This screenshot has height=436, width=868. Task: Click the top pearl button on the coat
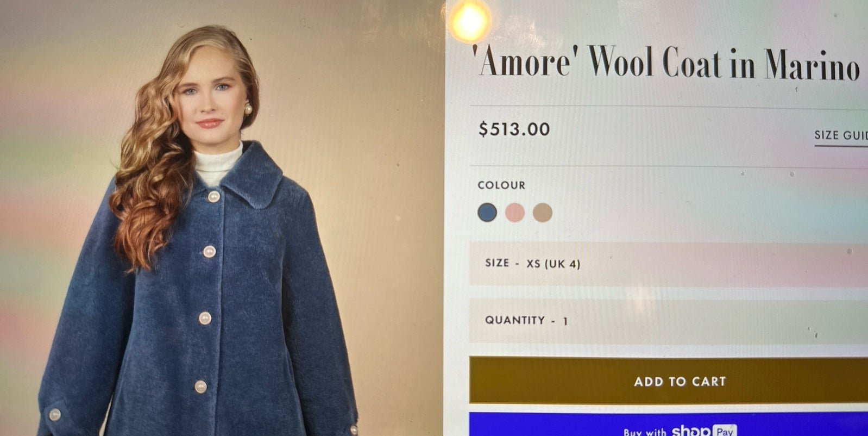click(x=213, y=196)
